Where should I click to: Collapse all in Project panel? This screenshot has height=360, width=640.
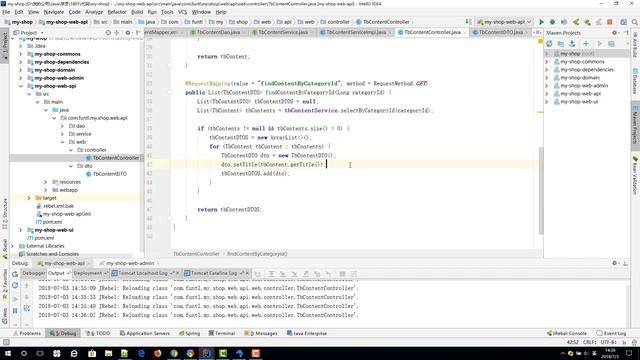point(116,33)
